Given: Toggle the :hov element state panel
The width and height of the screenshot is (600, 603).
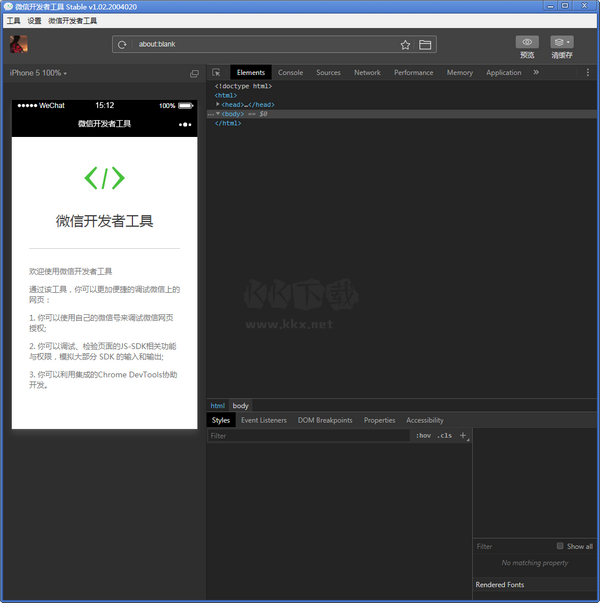Looking at the screenshot, I should coord(423,436).
